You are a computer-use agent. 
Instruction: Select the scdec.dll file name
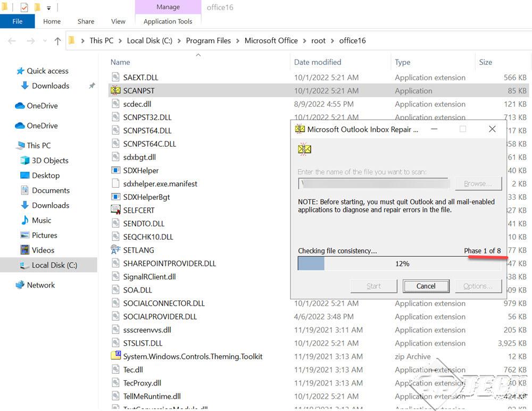point(137,104)
